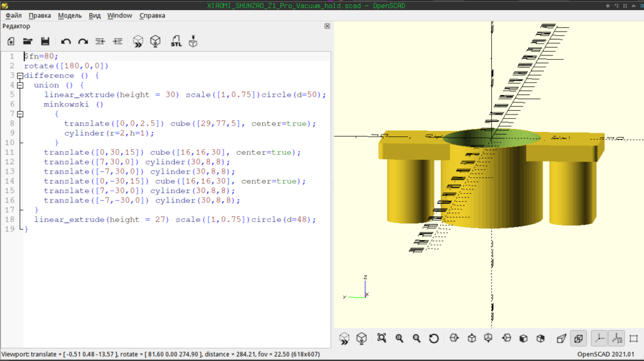This screenshot has height=361, width=644.
Task: Open the Справка menu
Action: 152,16
